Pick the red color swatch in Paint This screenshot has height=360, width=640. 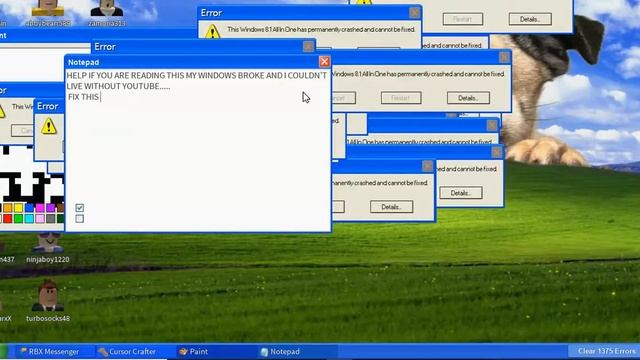coord(8,219)
